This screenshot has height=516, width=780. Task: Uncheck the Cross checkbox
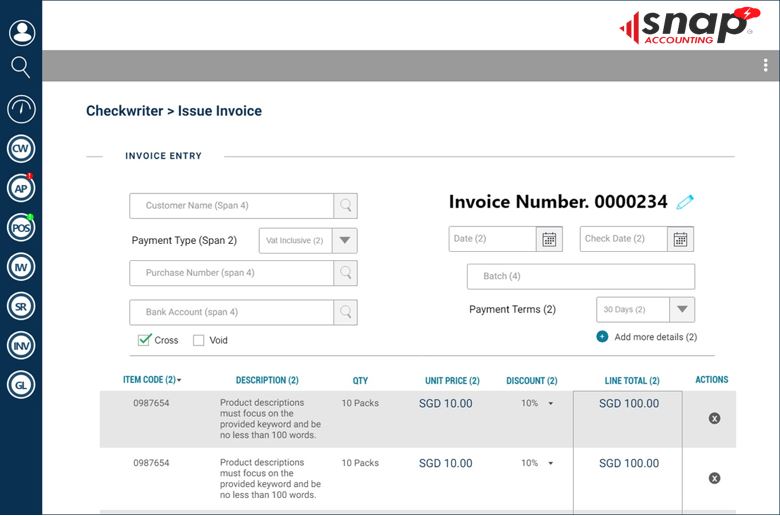[x=145, y=340]
